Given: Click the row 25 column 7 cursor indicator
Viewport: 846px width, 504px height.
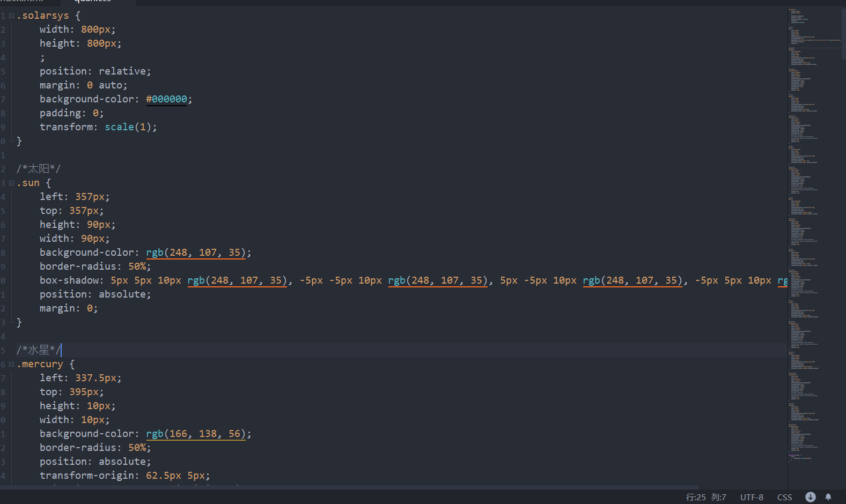Looking at the screenshot, I should (x=706, y=497).
